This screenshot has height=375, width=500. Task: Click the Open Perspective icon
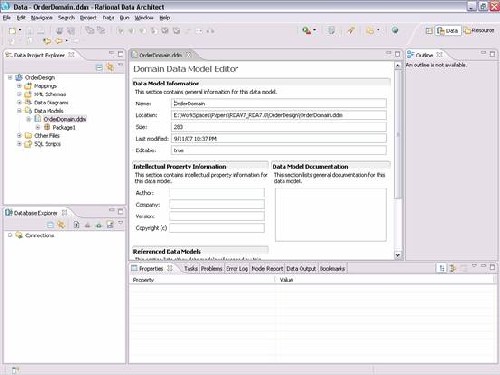click(x=429, y=31)
